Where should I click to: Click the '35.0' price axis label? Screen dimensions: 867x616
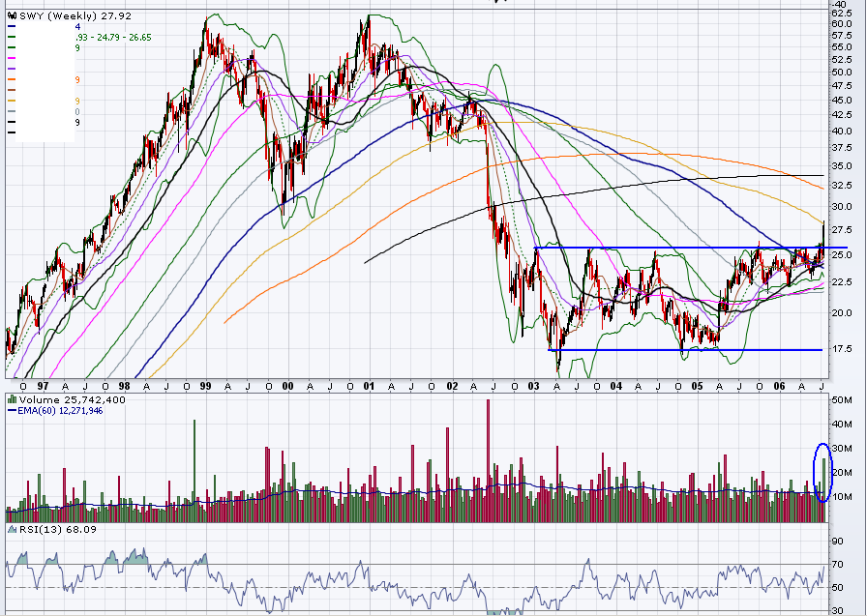pos(841,166)
